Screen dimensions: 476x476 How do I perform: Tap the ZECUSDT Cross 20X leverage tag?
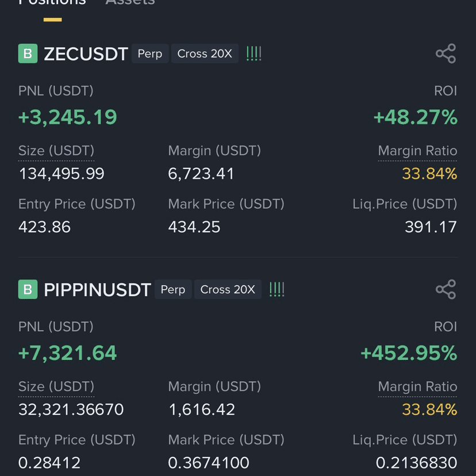click(x=205, y=53)
